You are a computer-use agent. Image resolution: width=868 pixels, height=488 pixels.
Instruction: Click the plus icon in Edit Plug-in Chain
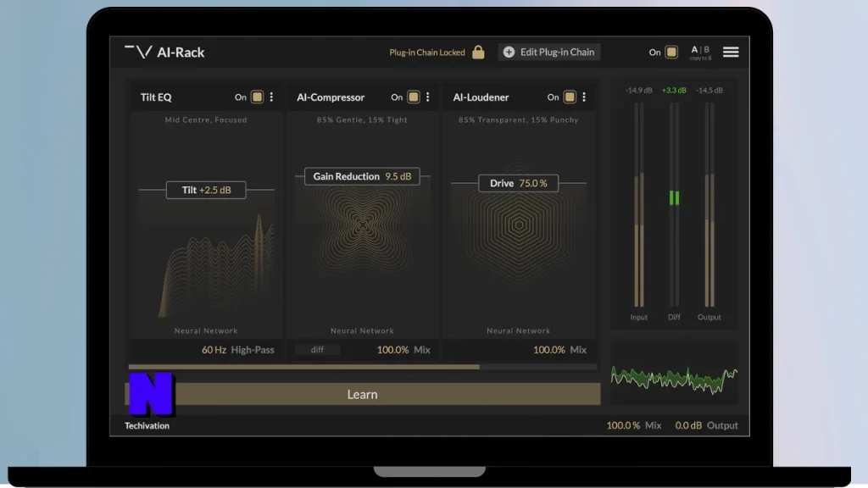point(509,52)
